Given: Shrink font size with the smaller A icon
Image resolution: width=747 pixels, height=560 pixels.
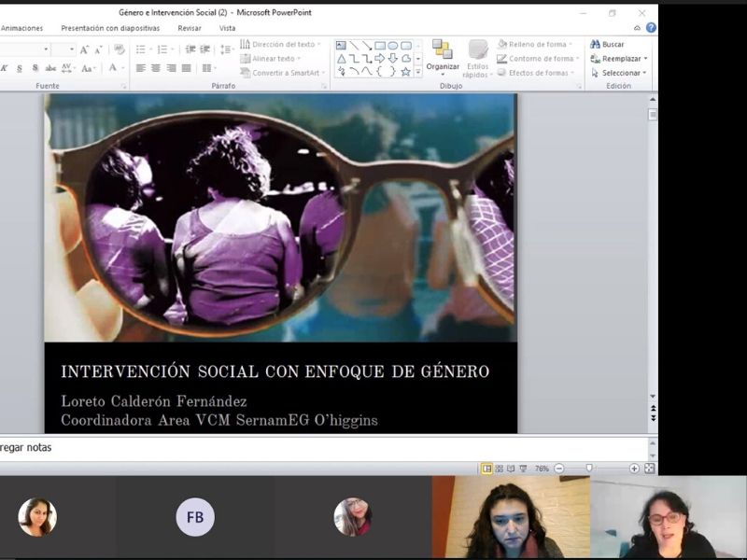Looking at the screenshot, I should coord(98,49).
